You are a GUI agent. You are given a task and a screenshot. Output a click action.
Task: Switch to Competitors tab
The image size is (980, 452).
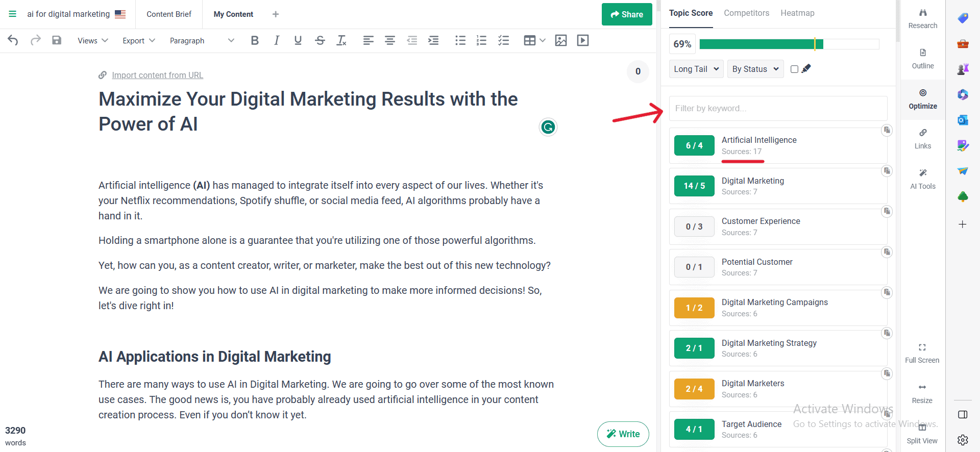pos(746,13)
